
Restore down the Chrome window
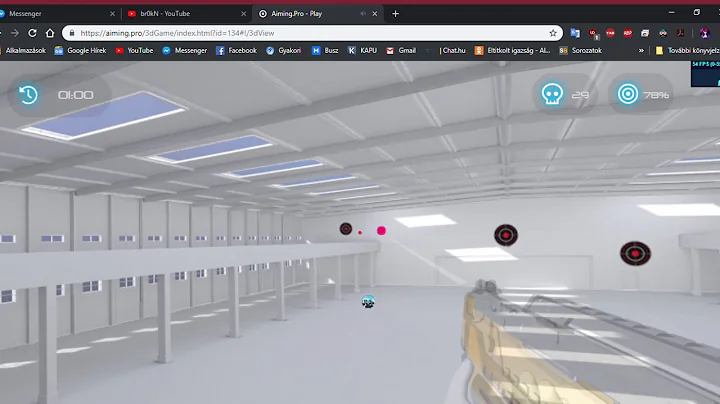(x=697, y=13)
